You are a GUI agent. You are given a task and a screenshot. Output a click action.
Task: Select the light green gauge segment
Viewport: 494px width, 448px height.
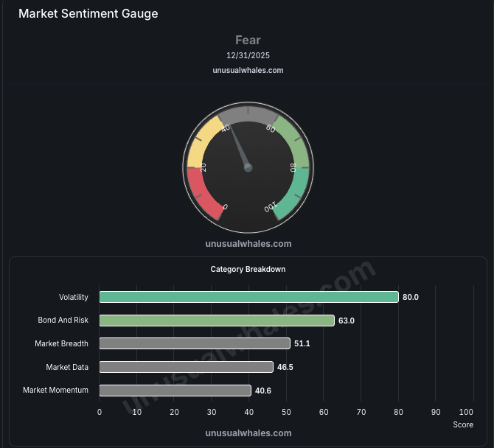tap(294, 140)
